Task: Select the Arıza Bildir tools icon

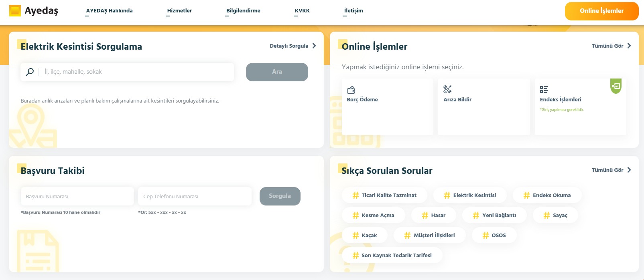Action: pos(447,89)
